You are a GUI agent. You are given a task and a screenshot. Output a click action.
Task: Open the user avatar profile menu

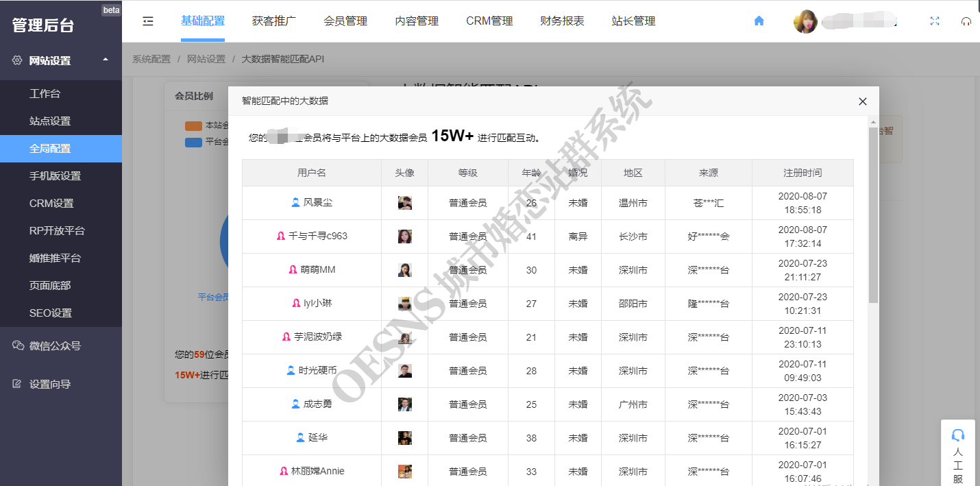pos(805,21)
